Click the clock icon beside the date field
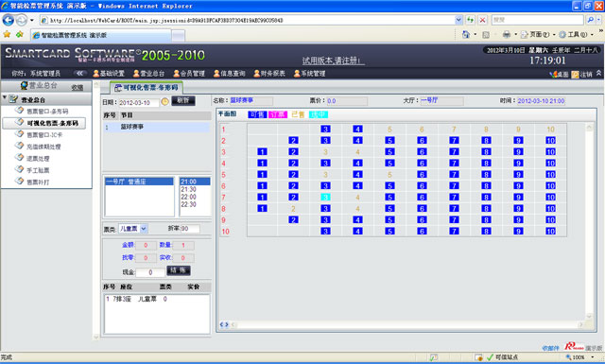605x364 pixels. (164, 101)
